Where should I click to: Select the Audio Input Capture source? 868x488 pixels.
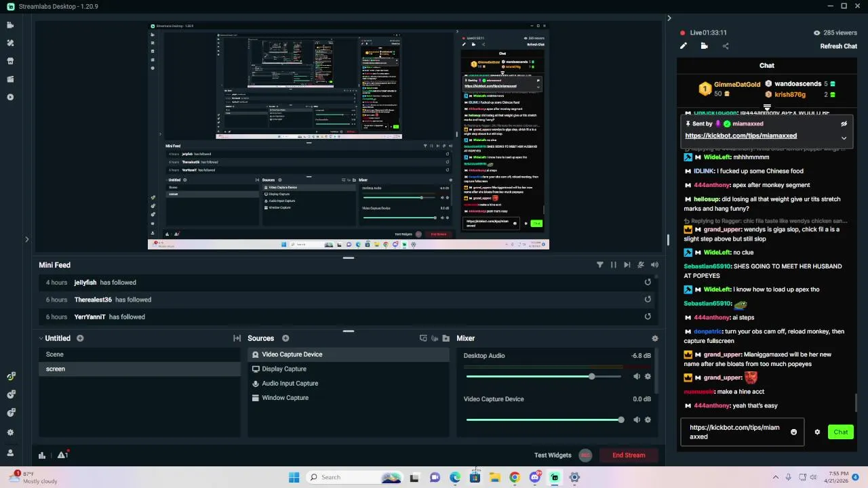coord(349,384)
